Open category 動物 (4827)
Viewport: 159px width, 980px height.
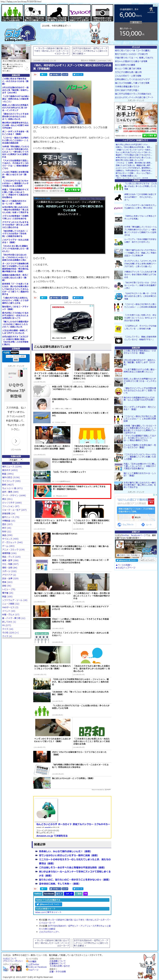(8, 485)
